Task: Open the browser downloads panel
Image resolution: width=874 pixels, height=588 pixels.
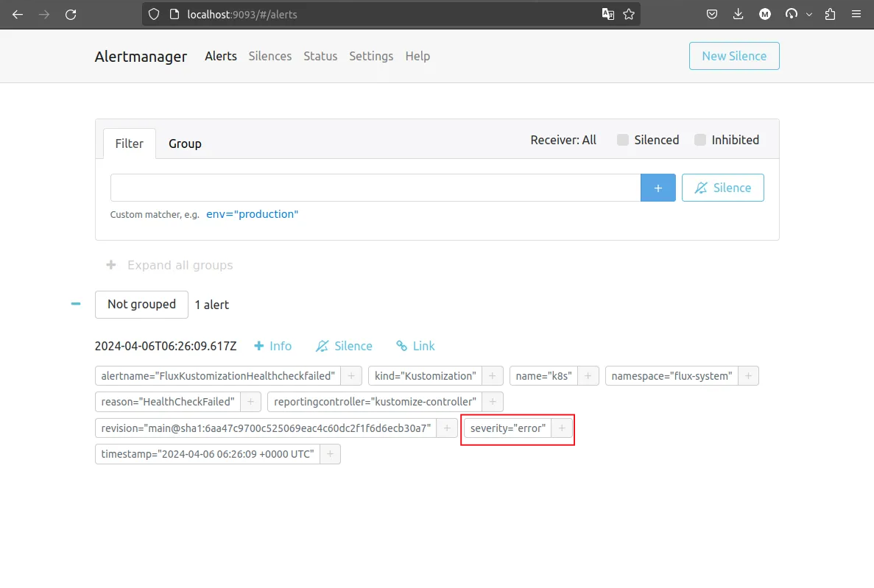Action: point(739,14)
